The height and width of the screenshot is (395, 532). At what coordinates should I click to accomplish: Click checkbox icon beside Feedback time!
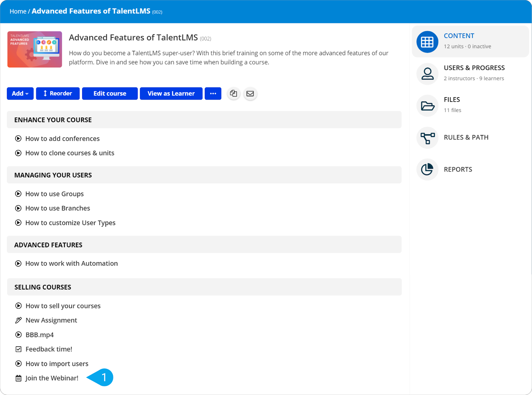click(x=19, y=349)
